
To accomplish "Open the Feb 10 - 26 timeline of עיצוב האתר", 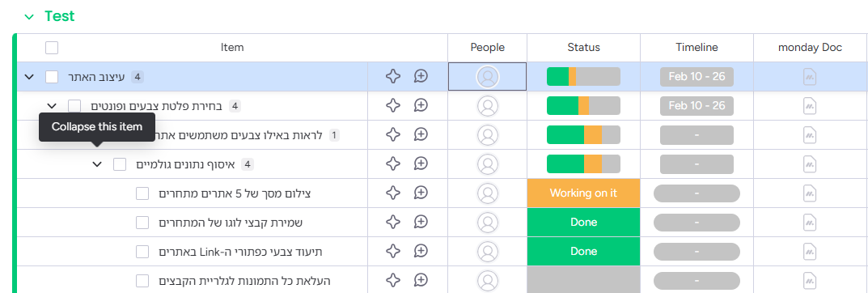I will [697, 76].
